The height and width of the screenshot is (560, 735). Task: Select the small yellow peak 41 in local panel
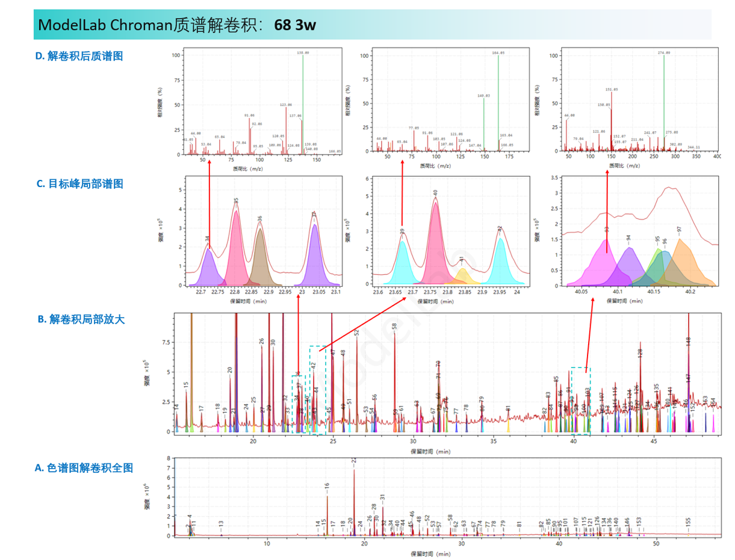462,277
